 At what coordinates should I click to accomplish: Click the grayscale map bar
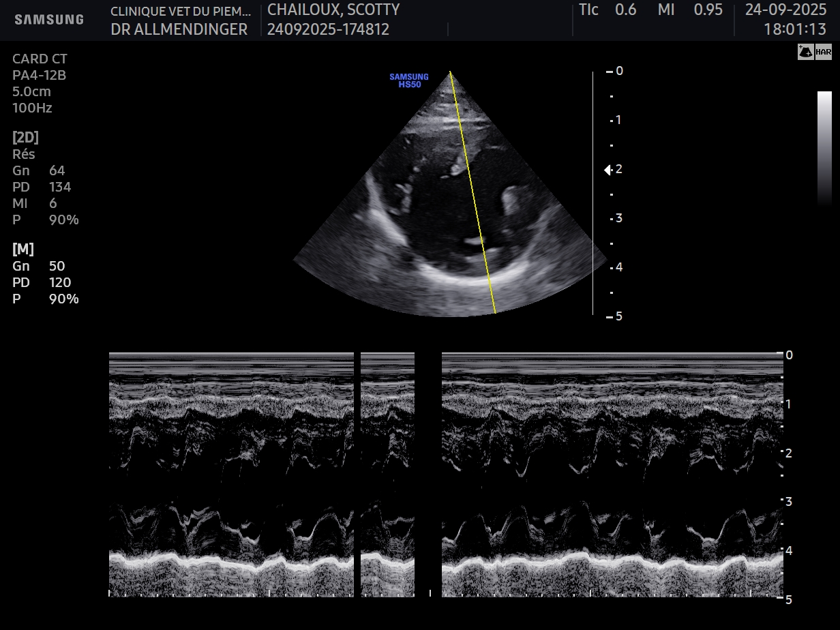824,148
